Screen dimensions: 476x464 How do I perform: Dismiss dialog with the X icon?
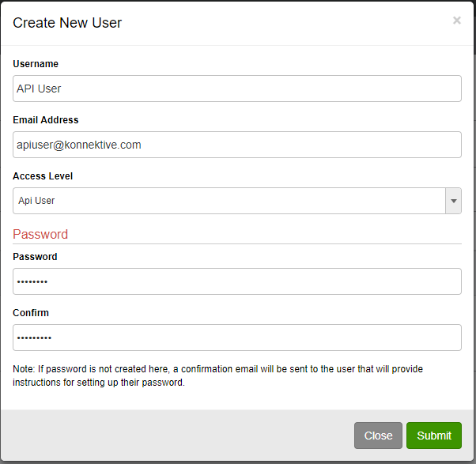pyautogui.click(x=456, y=21)
